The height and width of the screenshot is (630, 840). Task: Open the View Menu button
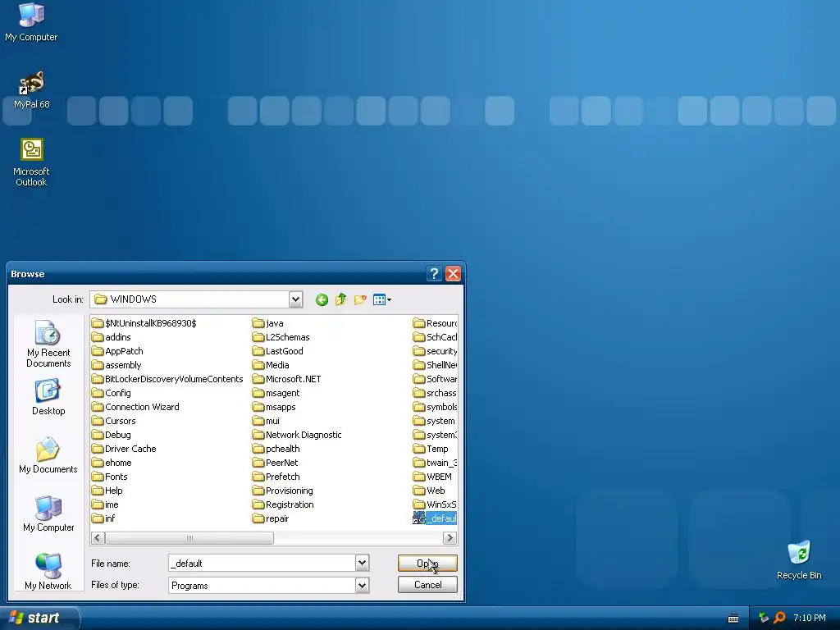[x=382, y=299]
